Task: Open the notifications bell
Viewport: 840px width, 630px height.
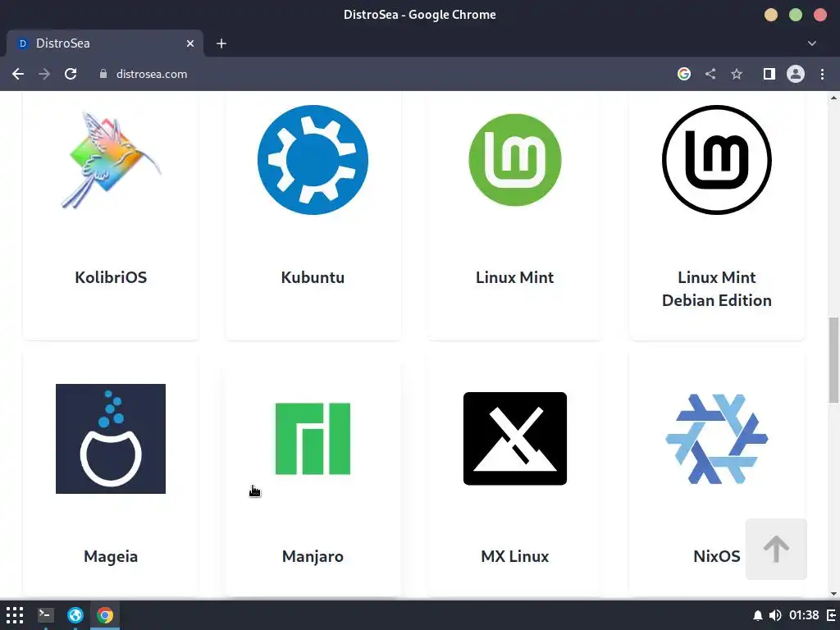Action: [x=757, y=615]
